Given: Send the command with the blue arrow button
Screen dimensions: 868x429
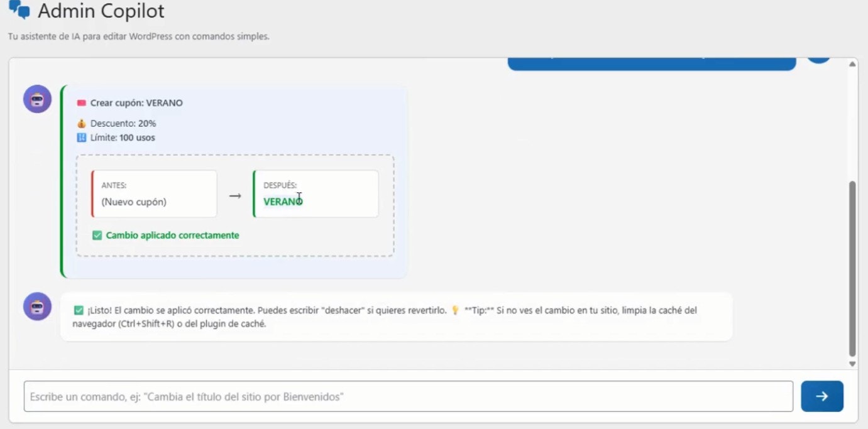Looking at the screenshot, I should coord(822,396).
